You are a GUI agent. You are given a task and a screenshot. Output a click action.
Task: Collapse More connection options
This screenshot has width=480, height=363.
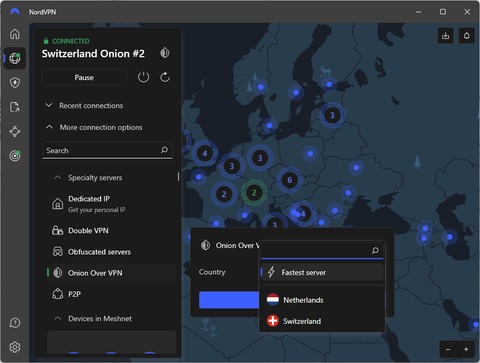click(x=94, y=127)
